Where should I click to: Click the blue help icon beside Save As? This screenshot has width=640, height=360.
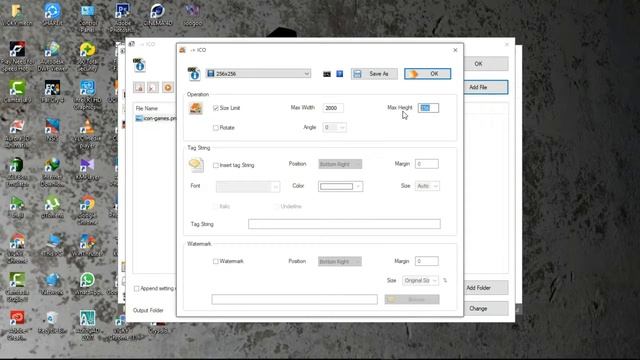pos(340,74)
